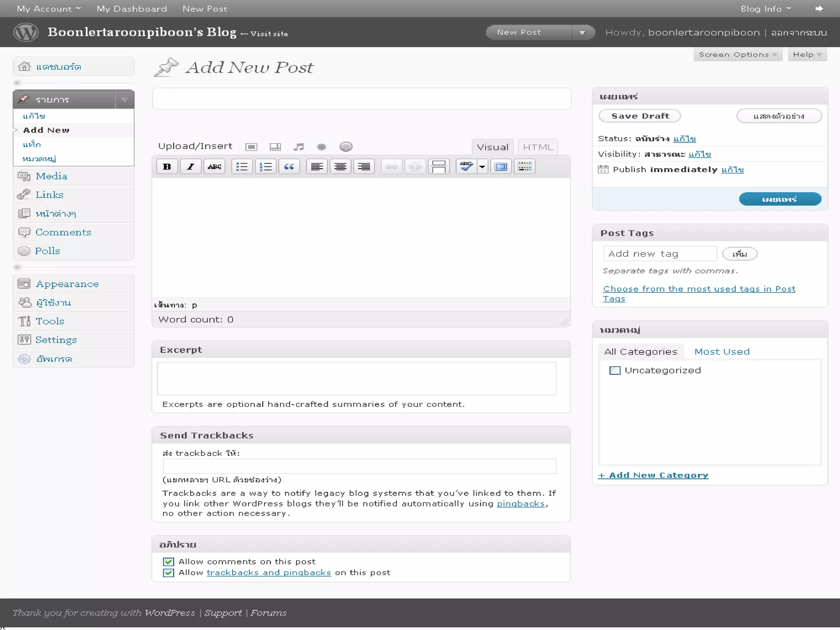Switch editor to the HTML tab

pos(538,147)
